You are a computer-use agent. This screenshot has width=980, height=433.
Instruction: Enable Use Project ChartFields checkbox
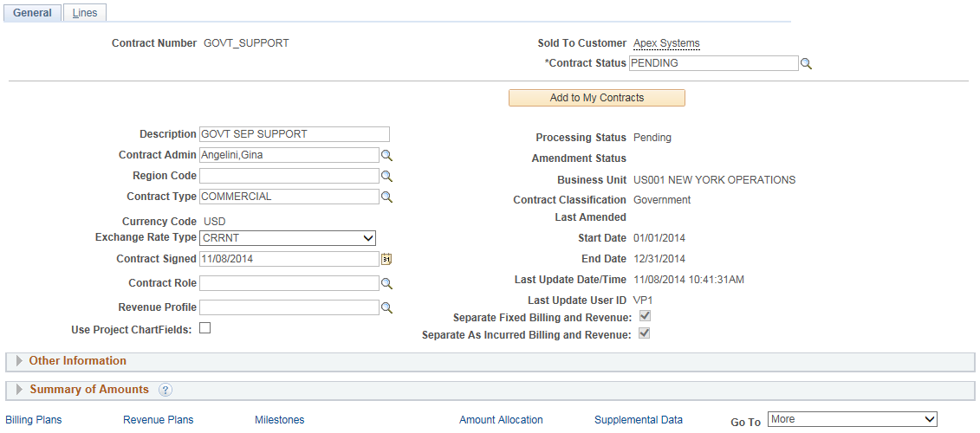tap(205, 328)
